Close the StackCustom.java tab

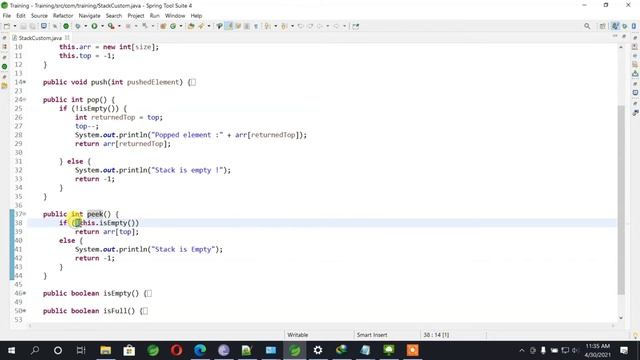coord(67,38)
